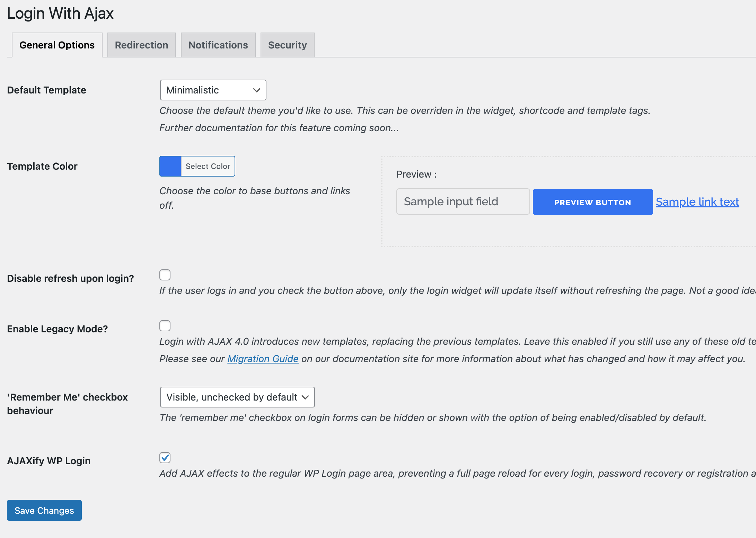Viewport: 756px width, 538px height.
Task: Click Save Changes button
Action: [x=44, y=510]
